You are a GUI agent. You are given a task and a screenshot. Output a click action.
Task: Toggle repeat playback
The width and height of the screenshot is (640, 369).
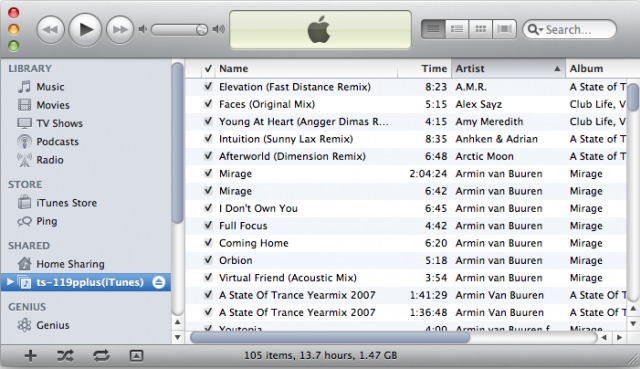pos(101,356)
